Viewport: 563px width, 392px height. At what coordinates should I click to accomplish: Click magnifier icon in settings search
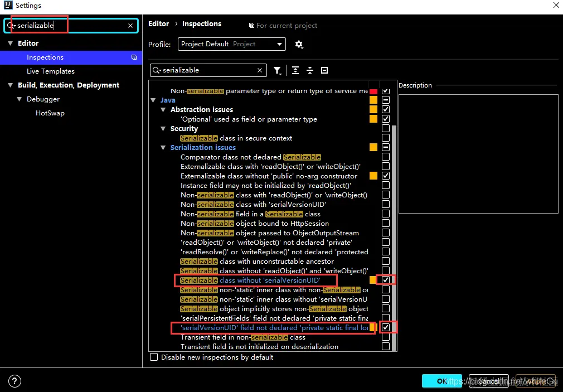[x=11, y=26]
